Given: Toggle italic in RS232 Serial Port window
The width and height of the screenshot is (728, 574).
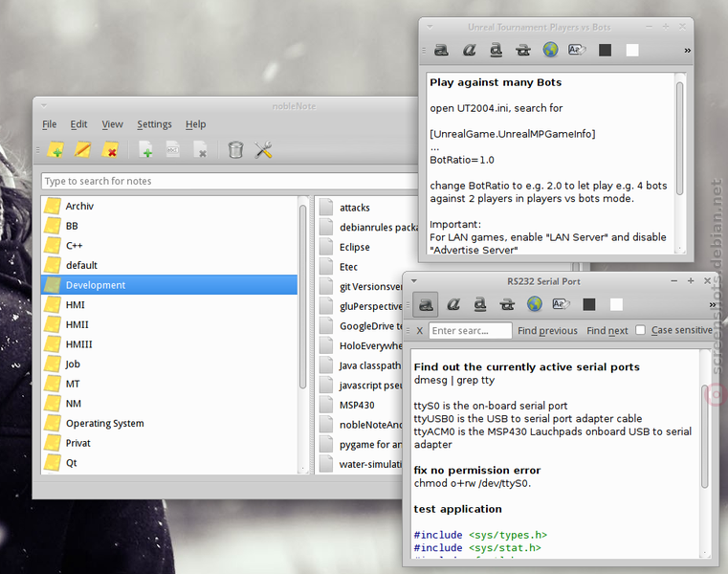Looking at the screenshot, I should click(x=453, y=304).
